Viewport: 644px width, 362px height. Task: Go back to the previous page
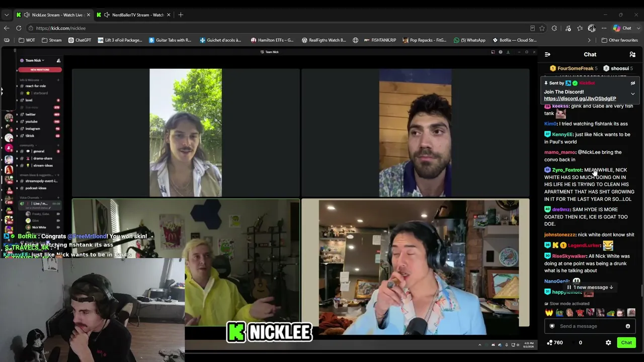[x=7, y=28]
